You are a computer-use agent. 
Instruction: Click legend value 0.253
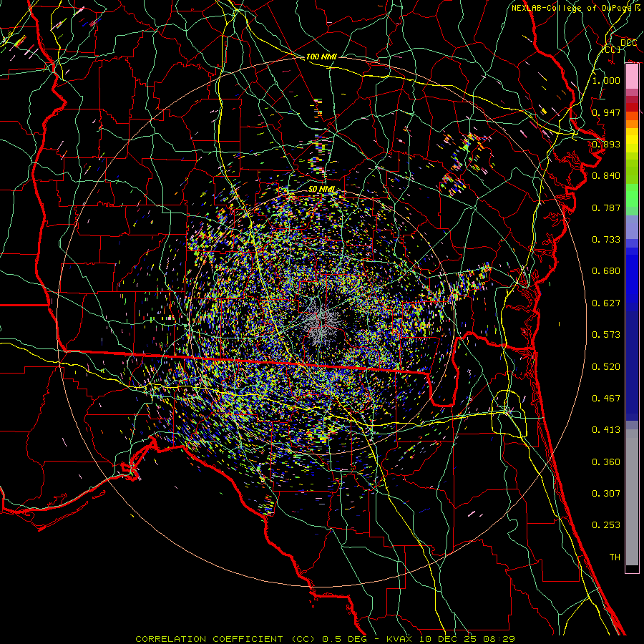[606, 525]
